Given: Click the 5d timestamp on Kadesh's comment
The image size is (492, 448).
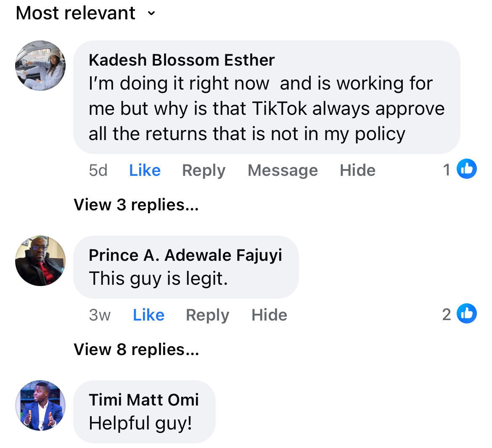Looking at the screenshot, I should (98, 170).
